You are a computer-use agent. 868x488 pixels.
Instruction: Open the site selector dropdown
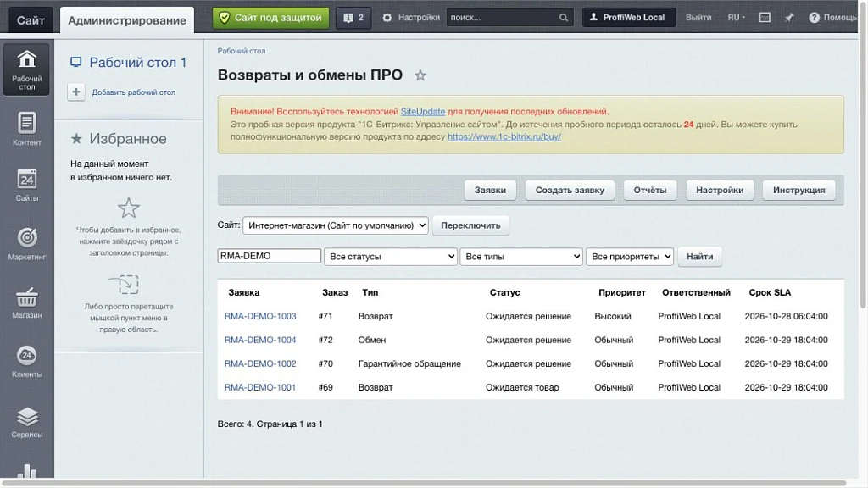[336, 225]
